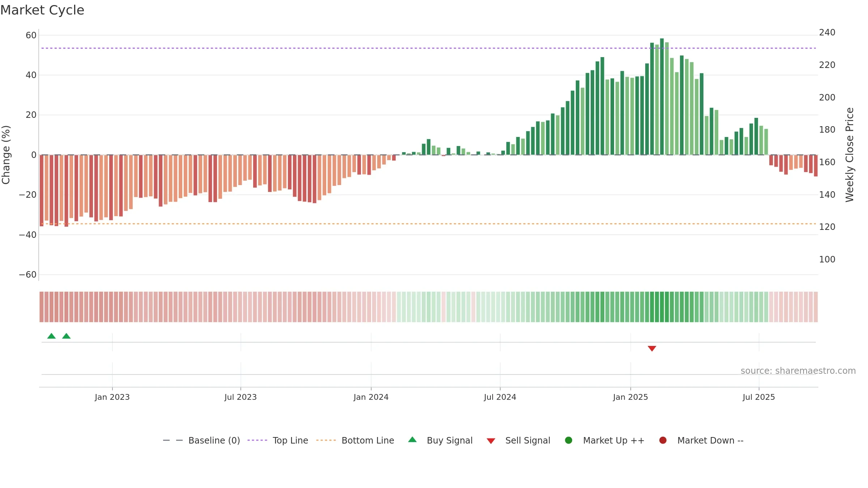Toggle the Market Down -- legend label

pos(710,440)
